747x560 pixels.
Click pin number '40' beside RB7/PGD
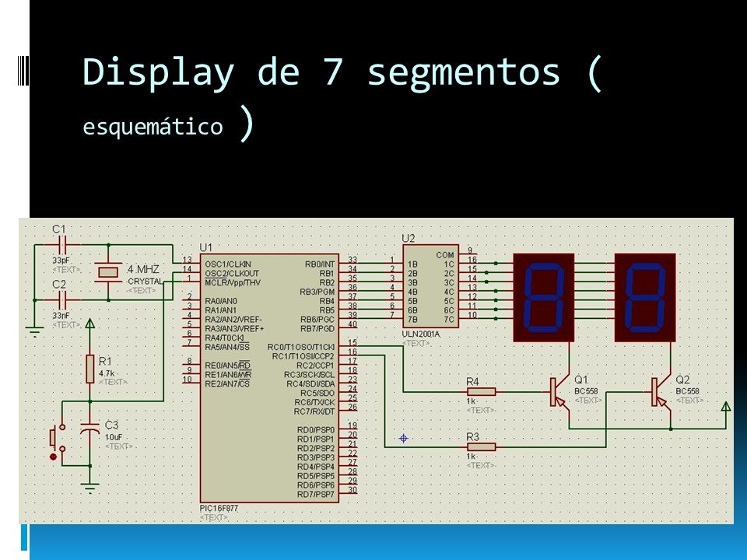[x=352, y=324]
